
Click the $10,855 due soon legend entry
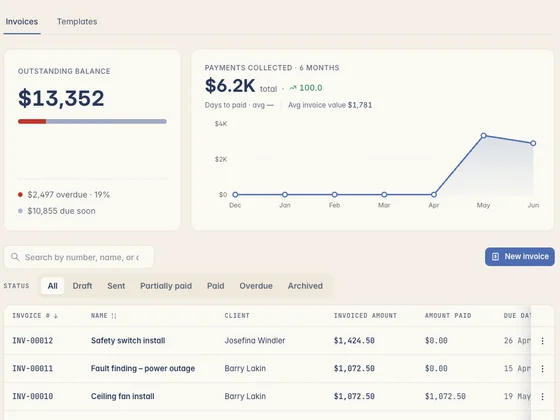point(57,211)
